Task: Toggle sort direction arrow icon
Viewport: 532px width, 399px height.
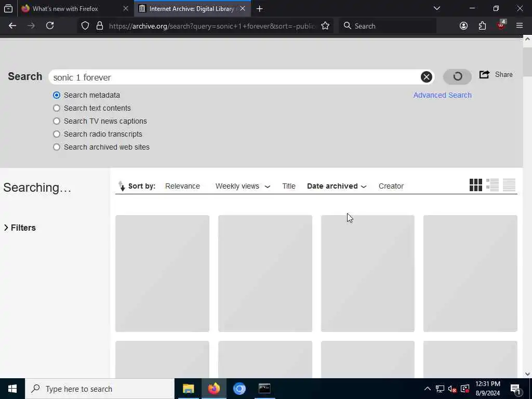Action: coord(122,186)
